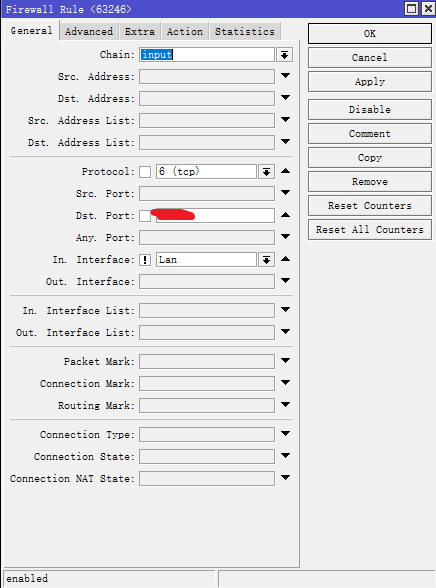Toggle the Protocol invert checkbox
Screen dimensions: 436x588
tap(145, 172)
